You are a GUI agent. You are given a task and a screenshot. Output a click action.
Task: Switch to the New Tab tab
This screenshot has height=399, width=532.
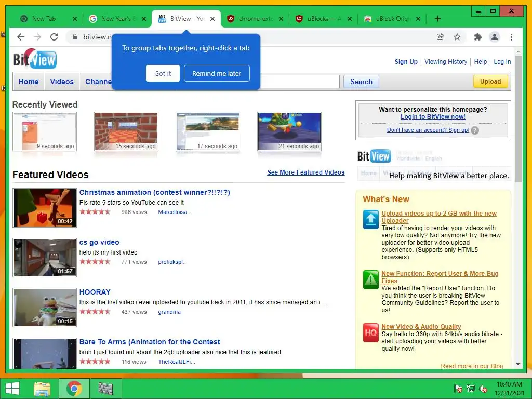point(44,19)
